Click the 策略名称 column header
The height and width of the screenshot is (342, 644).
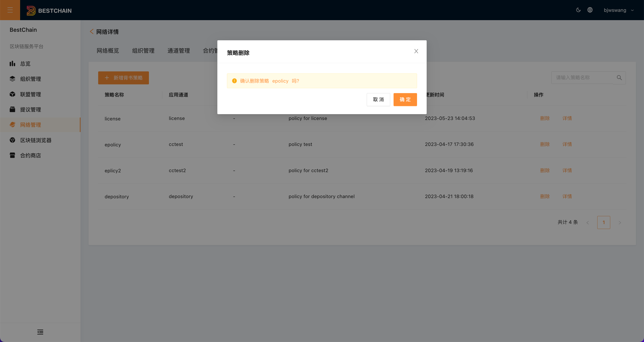[x=114, y=95]
